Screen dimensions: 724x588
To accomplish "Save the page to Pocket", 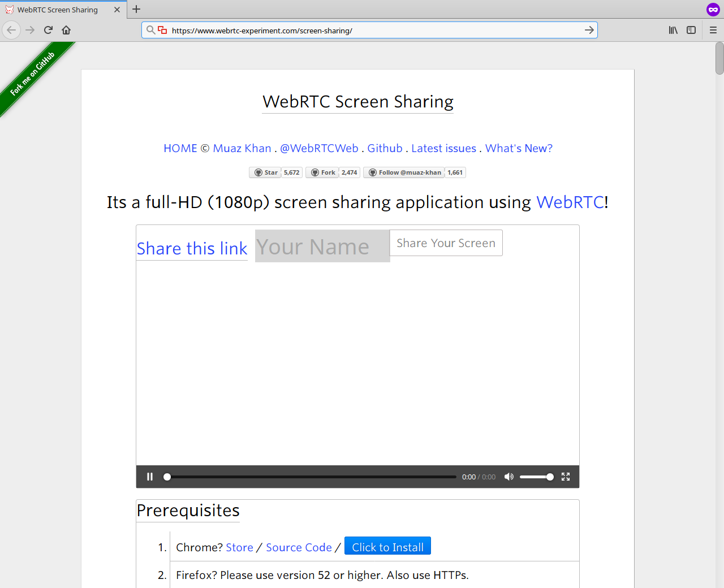I will pyautogui.click(x=713, y=10).
